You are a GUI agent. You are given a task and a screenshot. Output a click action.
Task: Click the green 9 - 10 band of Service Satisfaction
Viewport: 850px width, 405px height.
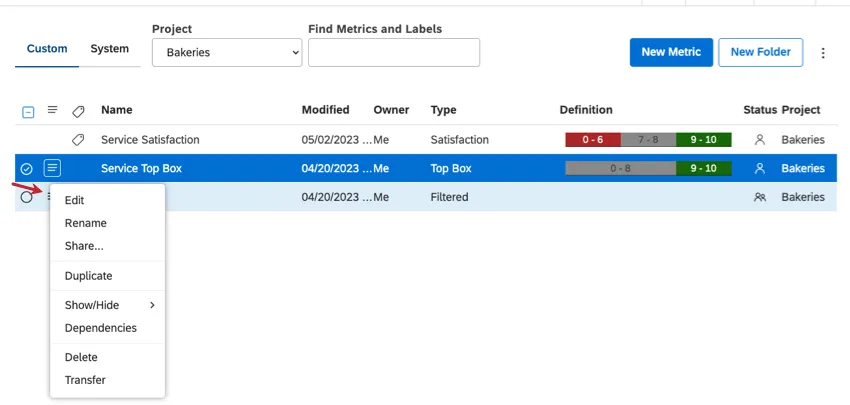(x=704, y=140)
